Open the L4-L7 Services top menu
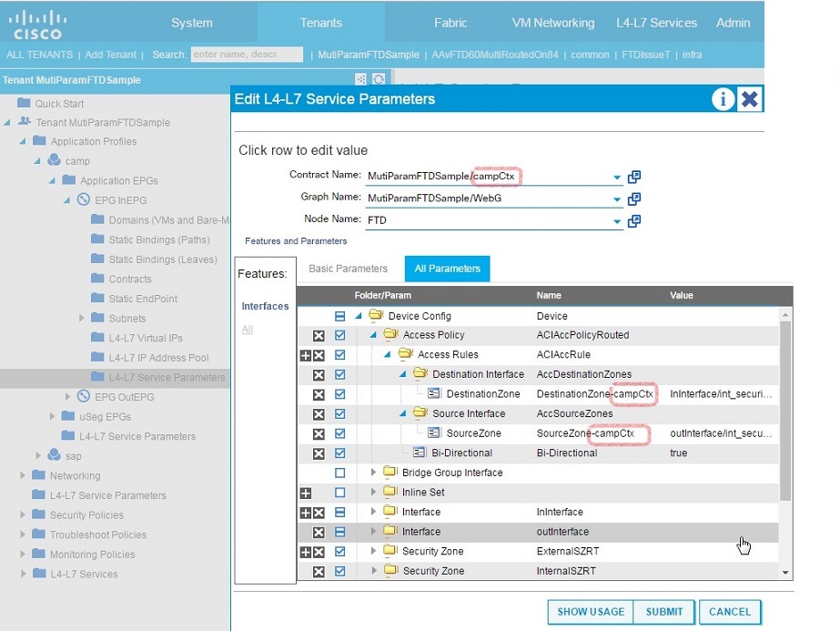 click(x=656, y=23)
